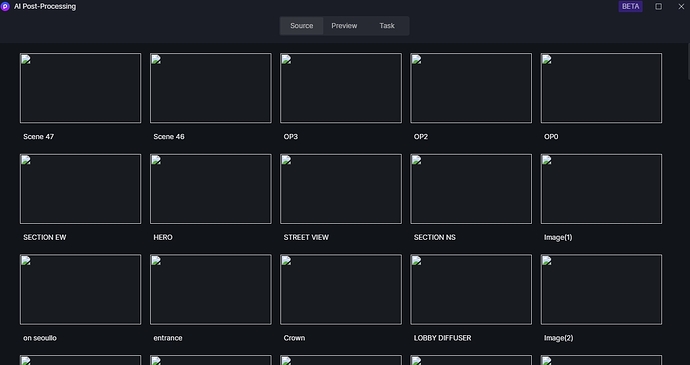The height and width of the screenshot is (365, 690).
Task: Select the Scene 46 thumbnail
Action: tap(211, 88)
